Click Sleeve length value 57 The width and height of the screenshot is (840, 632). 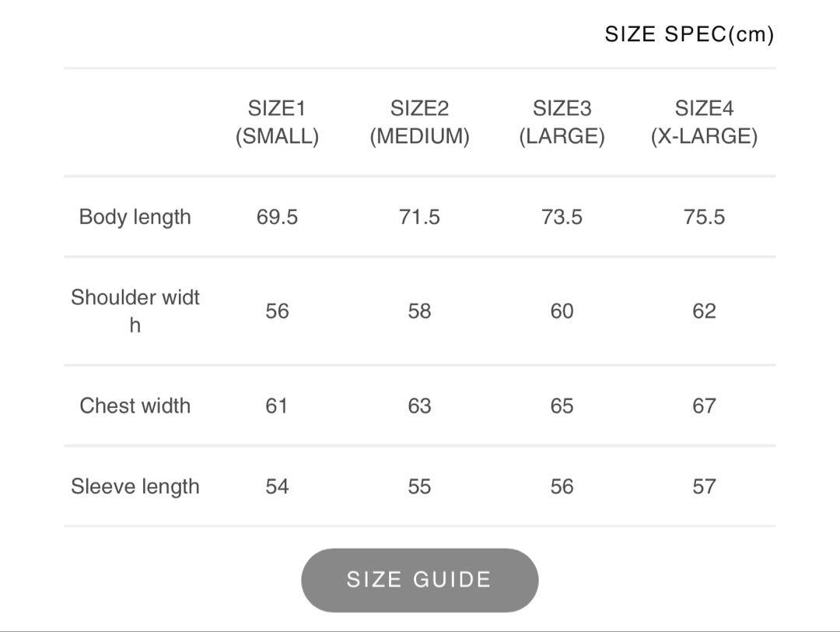(x=704, y=486)
